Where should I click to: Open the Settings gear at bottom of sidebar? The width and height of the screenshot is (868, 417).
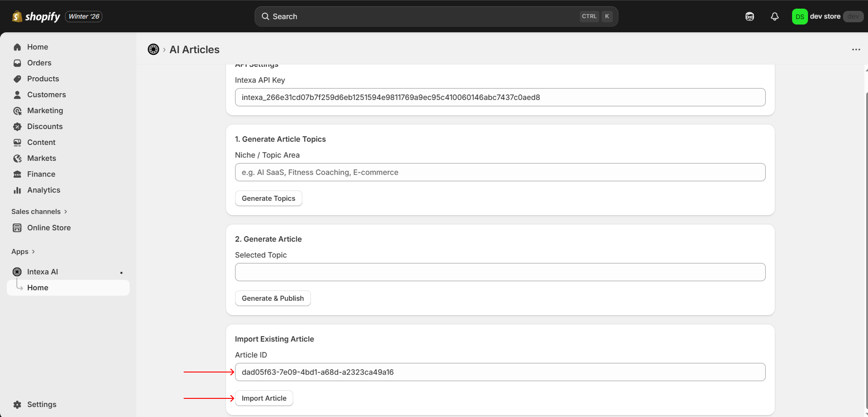tap(17, 404)
